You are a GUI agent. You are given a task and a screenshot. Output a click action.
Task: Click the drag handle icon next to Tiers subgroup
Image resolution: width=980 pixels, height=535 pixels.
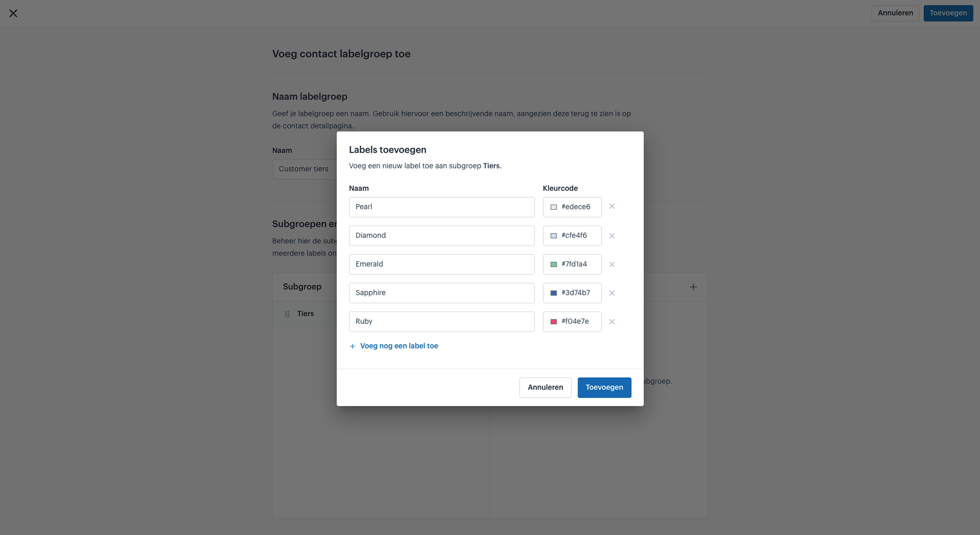pos(287,314)
